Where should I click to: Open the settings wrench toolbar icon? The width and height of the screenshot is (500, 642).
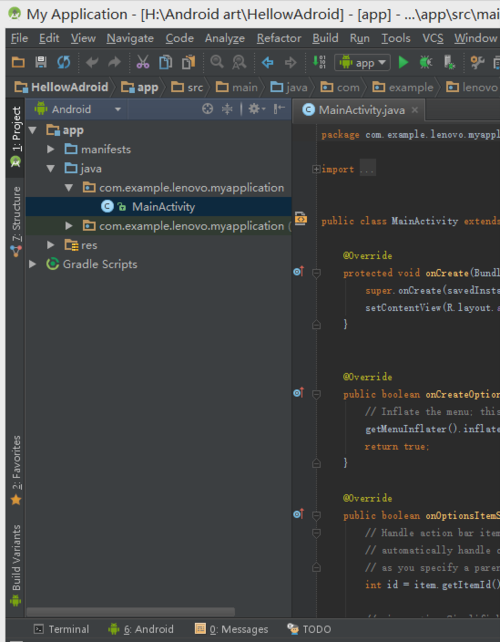477,62
